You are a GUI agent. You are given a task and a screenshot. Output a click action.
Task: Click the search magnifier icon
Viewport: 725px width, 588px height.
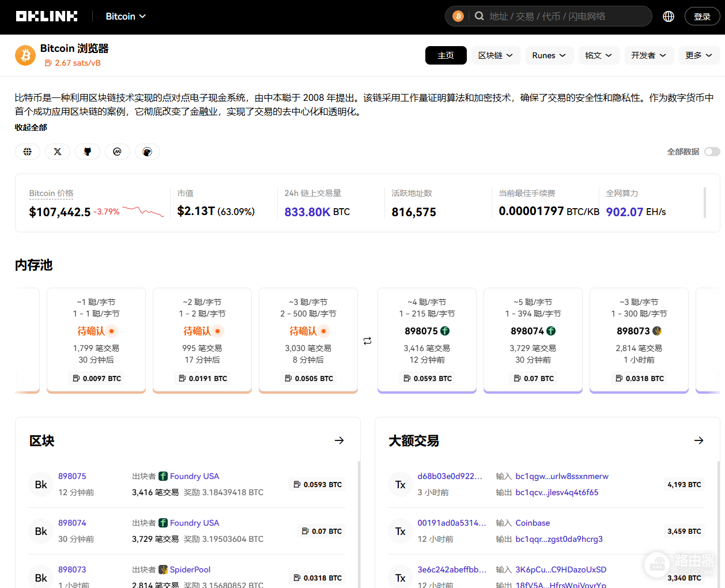click(x=479, y=16)
